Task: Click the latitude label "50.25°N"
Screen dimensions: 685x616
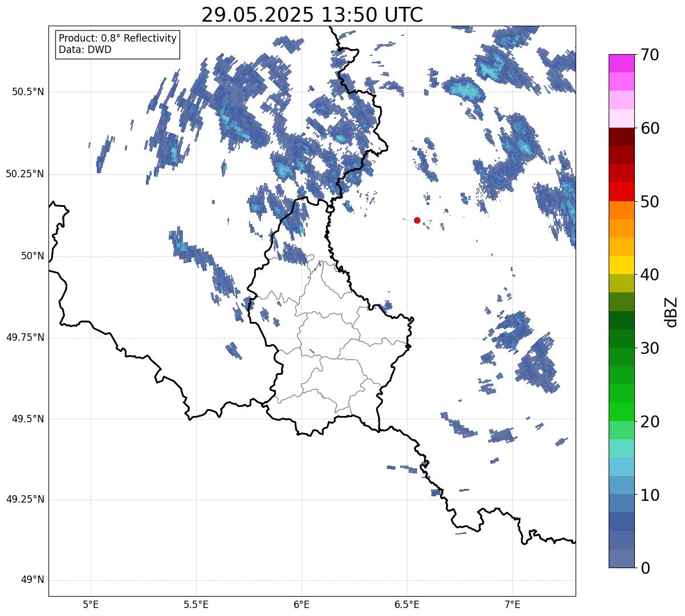Action: click(x=25, y=174)
